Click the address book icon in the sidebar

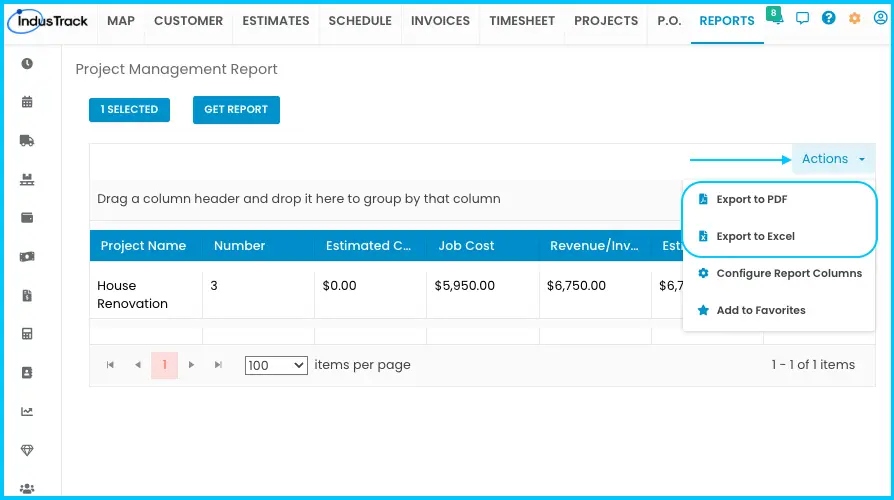tap(27, 373)
